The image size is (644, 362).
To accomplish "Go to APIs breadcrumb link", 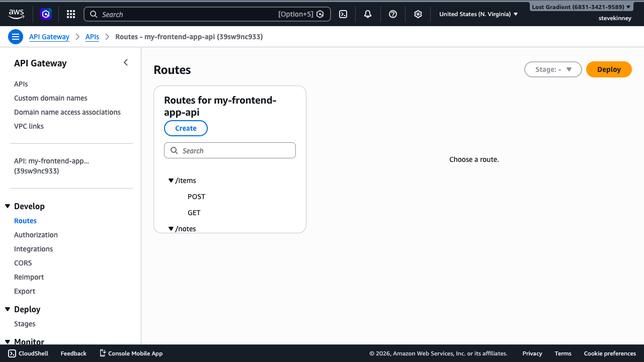I will (x=92, y=37).
